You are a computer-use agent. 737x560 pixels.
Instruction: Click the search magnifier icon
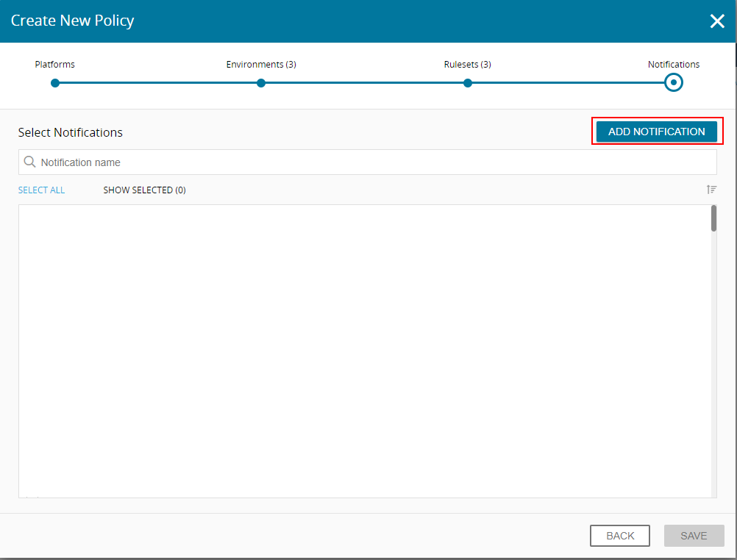click(x=29, y=162)
